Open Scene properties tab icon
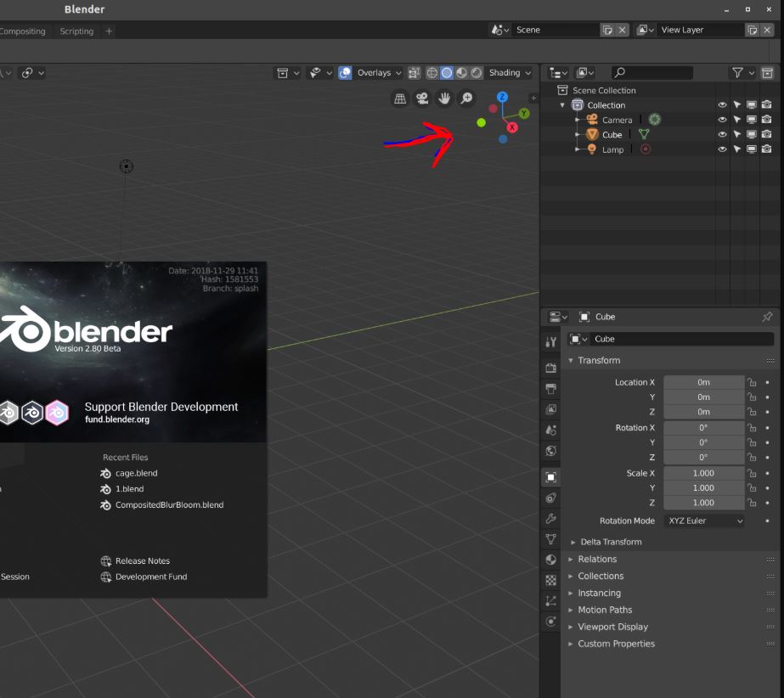 [550, 430]
